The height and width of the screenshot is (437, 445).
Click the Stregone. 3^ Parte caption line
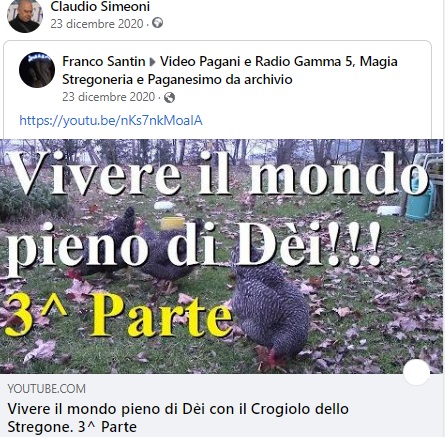[72, 427]
